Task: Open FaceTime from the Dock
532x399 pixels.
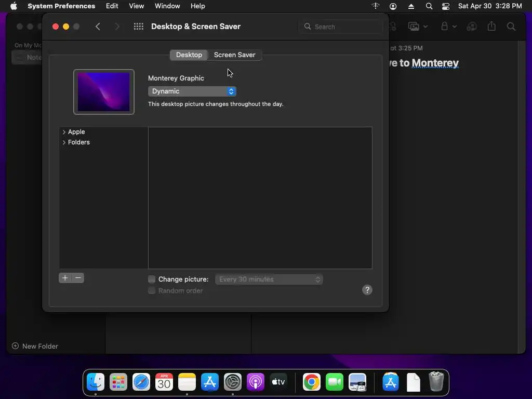Action: (335, 382)
